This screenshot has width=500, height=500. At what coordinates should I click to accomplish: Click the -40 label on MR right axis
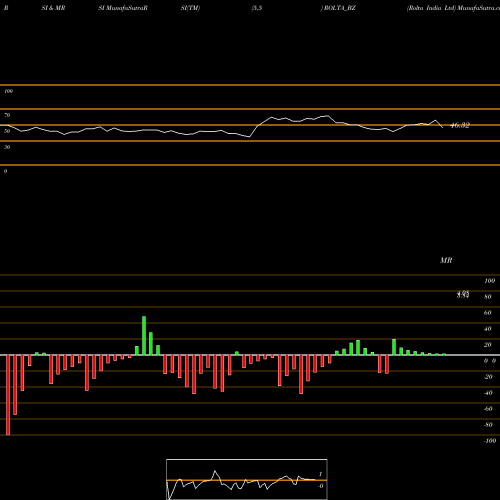point(488,393)
